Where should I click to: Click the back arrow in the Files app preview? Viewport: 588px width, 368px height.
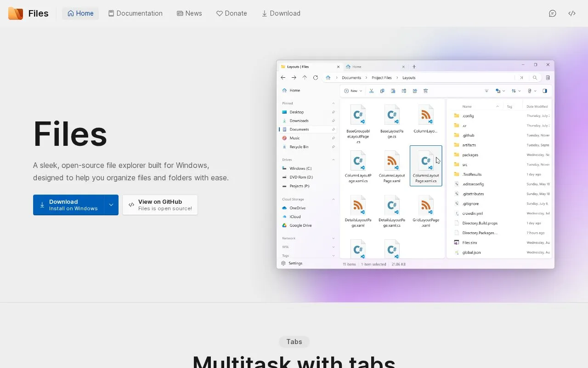(283, 78)
